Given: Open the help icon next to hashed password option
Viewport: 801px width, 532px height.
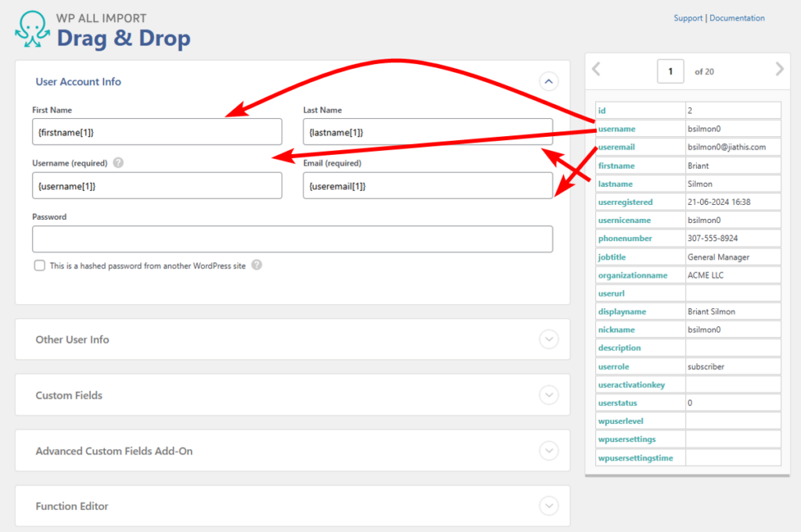Looking at the screenshot, I should click(258, 265).
